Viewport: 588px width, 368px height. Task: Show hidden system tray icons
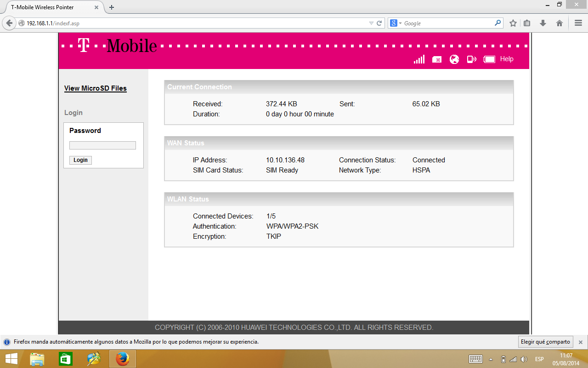491,359
